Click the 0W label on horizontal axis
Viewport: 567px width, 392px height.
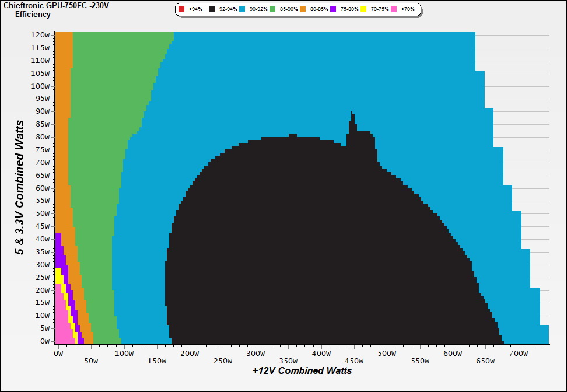point(58,353)
